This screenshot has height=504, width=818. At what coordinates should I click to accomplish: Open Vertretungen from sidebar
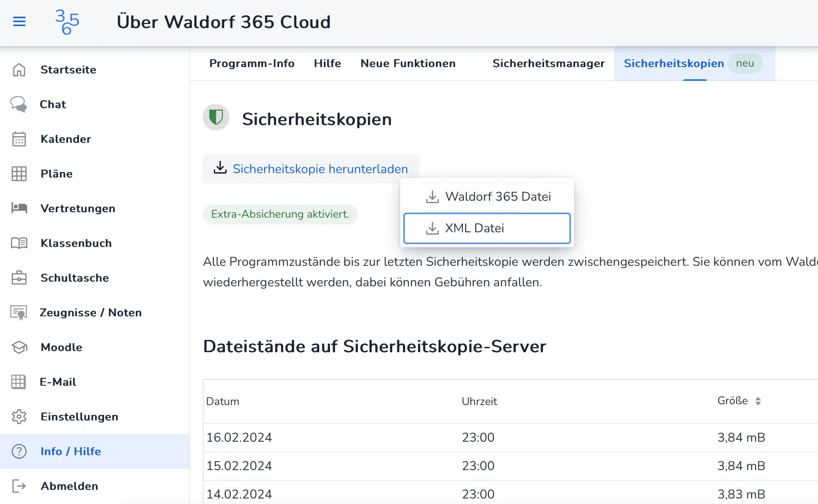pos(95,209)
